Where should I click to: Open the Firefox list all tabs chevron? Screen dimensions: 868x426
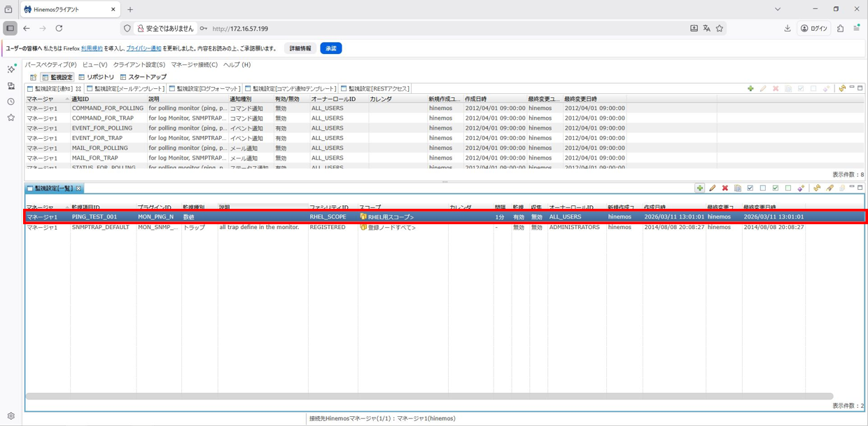click(777, 9)
